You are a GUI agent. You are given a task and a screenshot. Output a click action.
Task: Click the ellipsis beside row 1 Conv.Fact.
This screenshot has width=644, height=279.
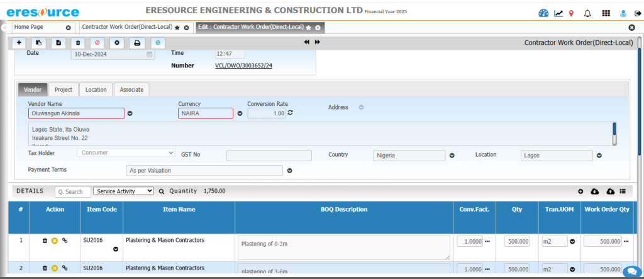[487, 242]
